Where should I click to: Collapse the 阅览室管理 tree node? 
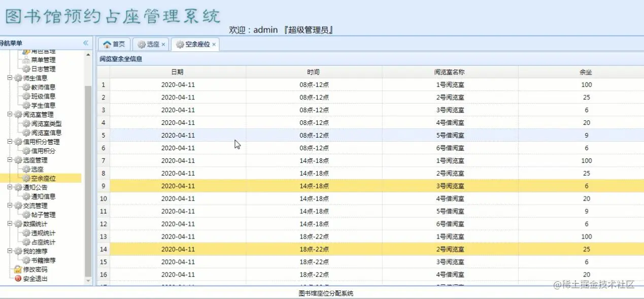pyautogui.click(x=10, y=115)
